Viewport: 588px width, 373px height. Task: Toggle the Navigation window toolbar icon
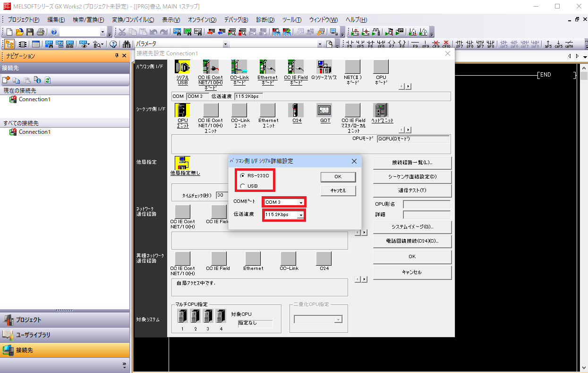[9, 44]
